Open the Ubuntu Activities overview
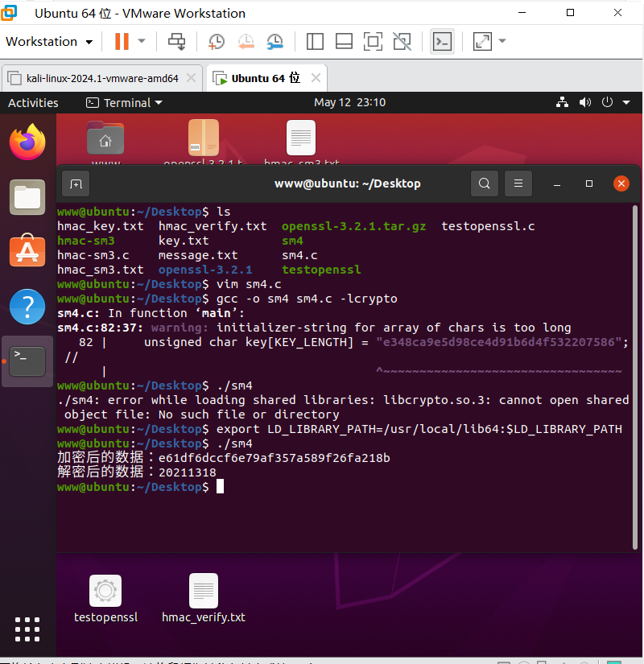This screenshot has width=644, height=664. (33, 103)
